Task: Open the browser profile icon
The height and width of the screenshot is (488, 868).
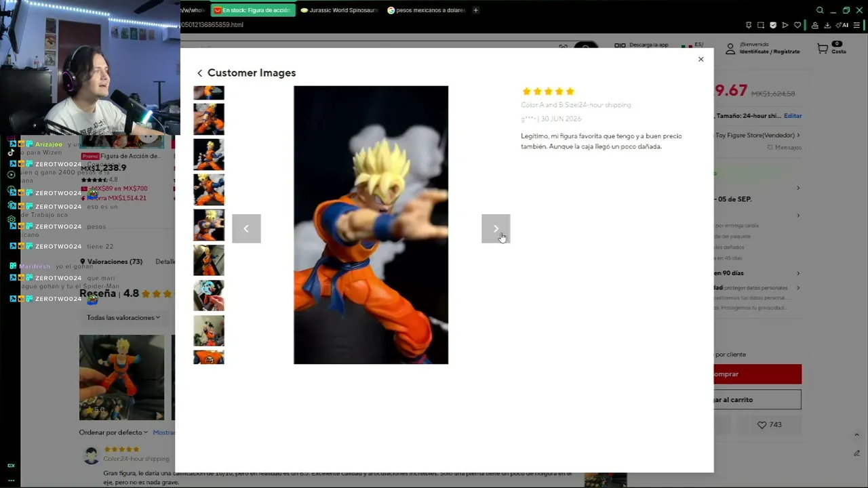Action: pyautogui.click(x=815, y=25)
